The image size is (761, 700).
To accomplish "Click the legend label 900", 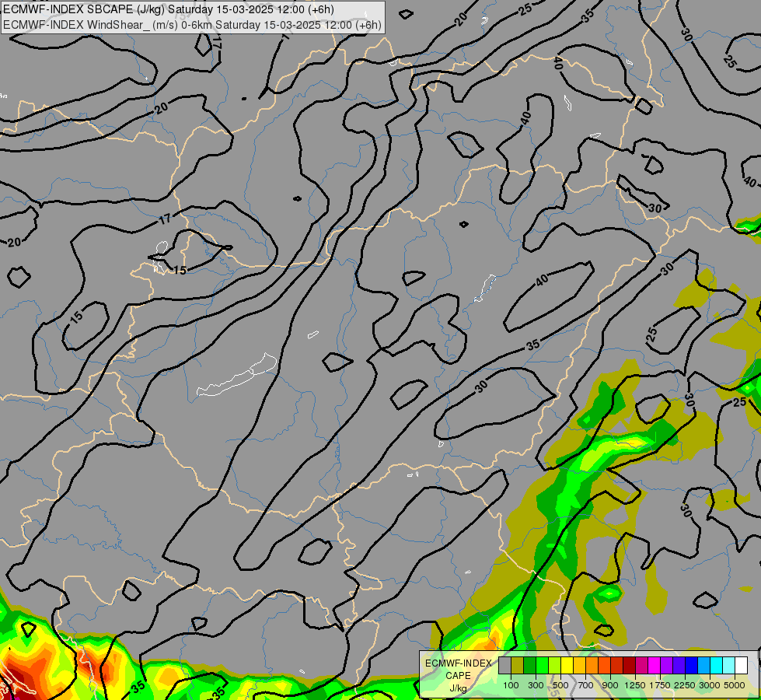I will click(610, 685).
